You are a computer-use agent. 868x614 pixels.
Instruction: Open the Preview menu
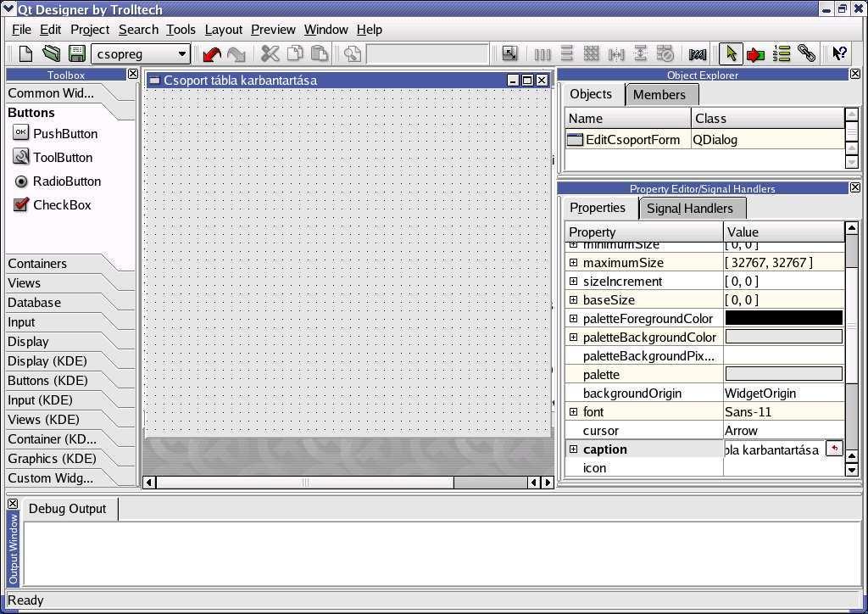[273, 30]
